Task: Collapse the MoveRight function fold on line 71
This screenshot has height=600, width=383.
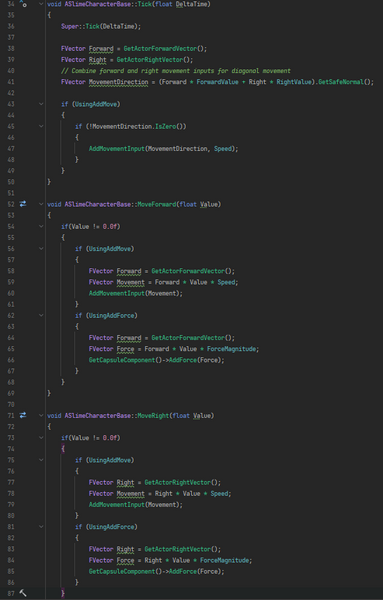Action: pyautogui.click(x=41, y=416)
